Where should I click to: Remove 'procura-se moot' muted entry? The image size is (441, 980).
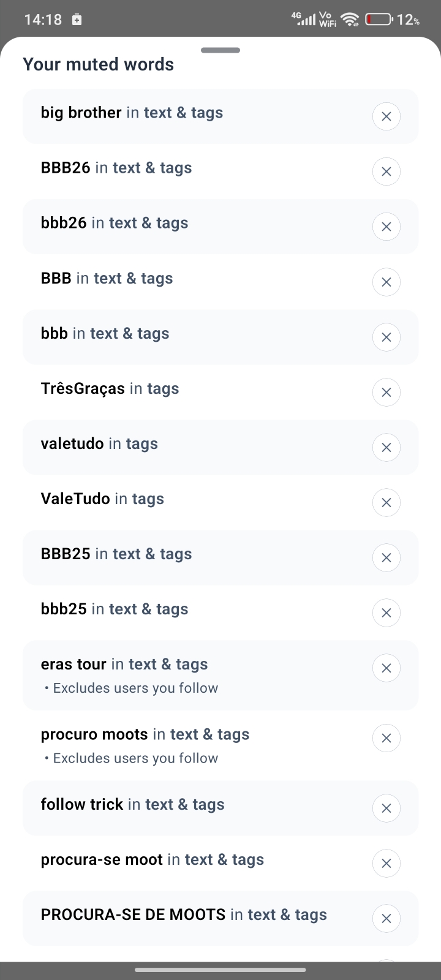386,864
